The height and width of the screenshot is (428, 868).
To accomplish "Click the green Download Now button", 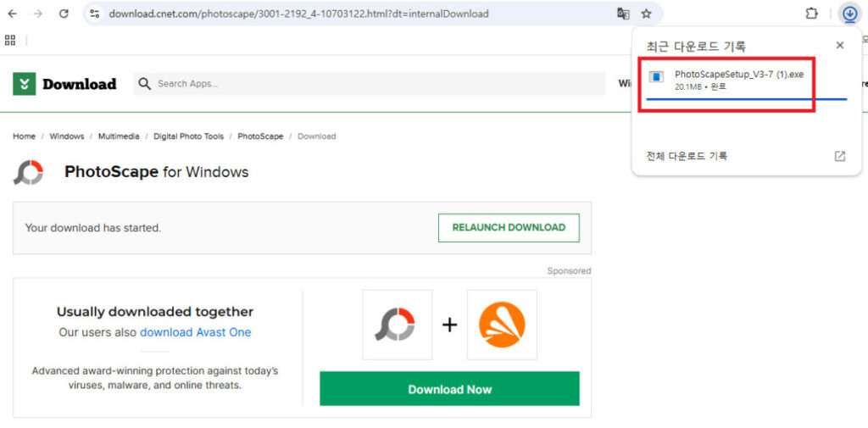I will [449, 389].
